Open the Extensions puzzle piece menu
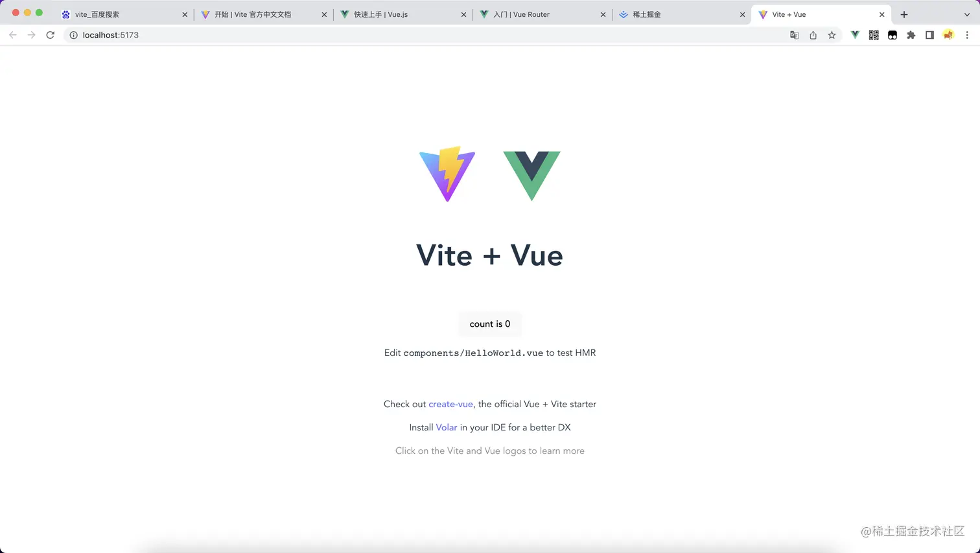The width and height of the screenshot is (980, 553). 911,35
